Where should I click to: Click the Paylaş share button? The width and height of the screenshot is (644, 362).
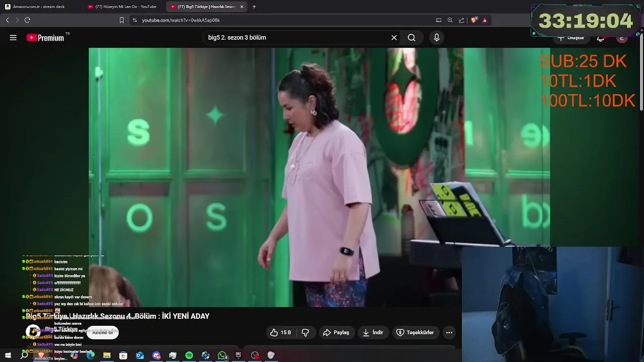(x=336, y=332)
